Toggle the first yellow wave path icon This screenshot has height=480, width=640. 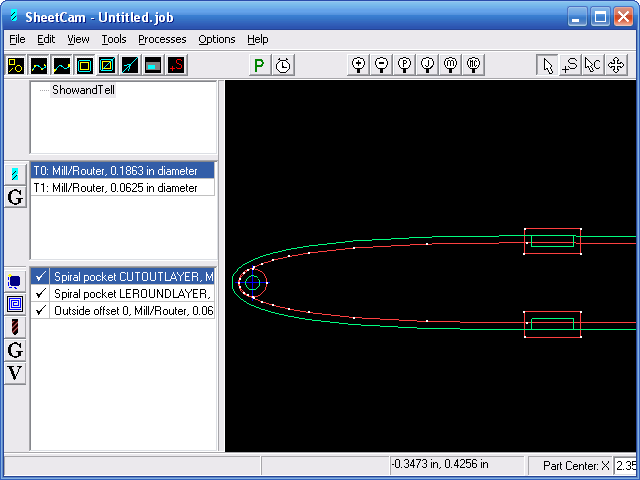(39, 65)
